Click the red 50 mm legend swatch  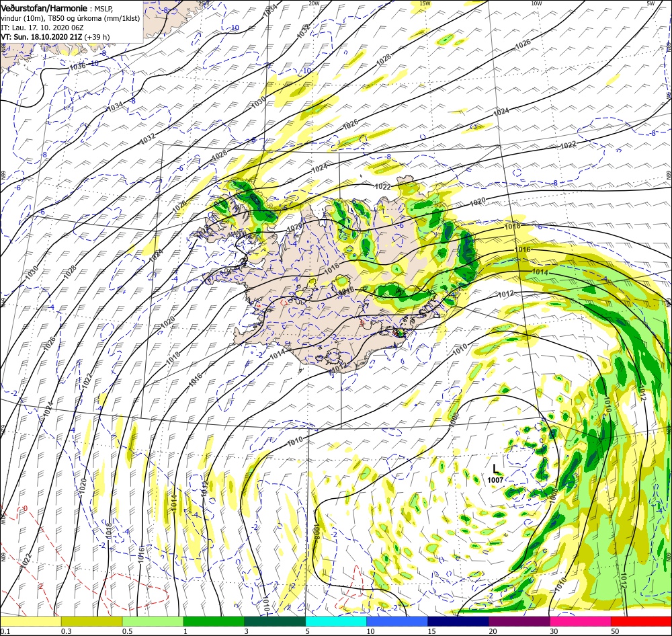641,621
